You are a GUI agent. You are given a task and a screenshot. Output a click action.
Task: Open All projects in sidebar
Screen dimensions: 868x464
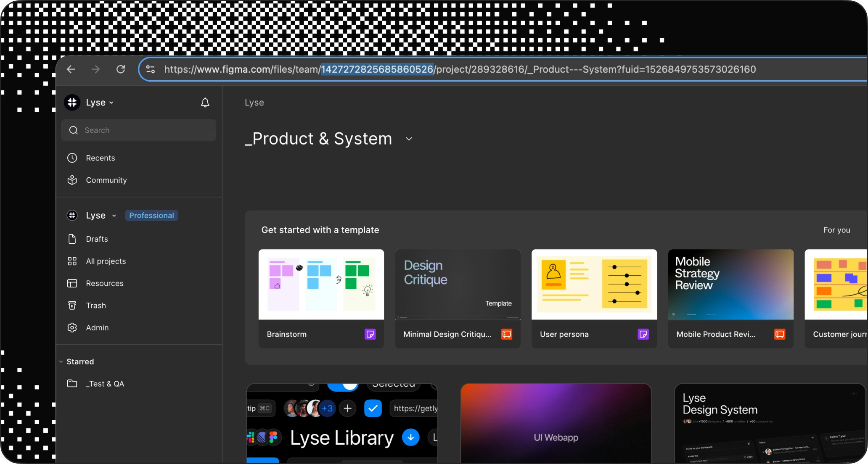(106, 261)
